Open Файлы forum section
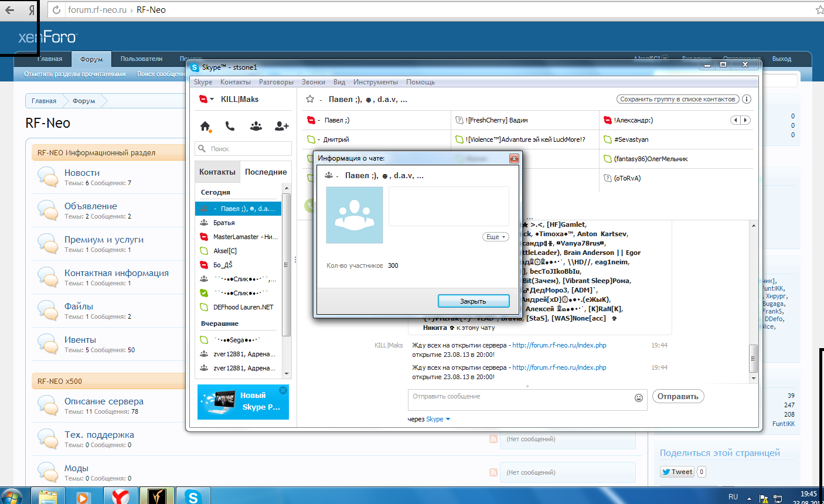This screenshot has height=504, width=824. click(79, 307)
